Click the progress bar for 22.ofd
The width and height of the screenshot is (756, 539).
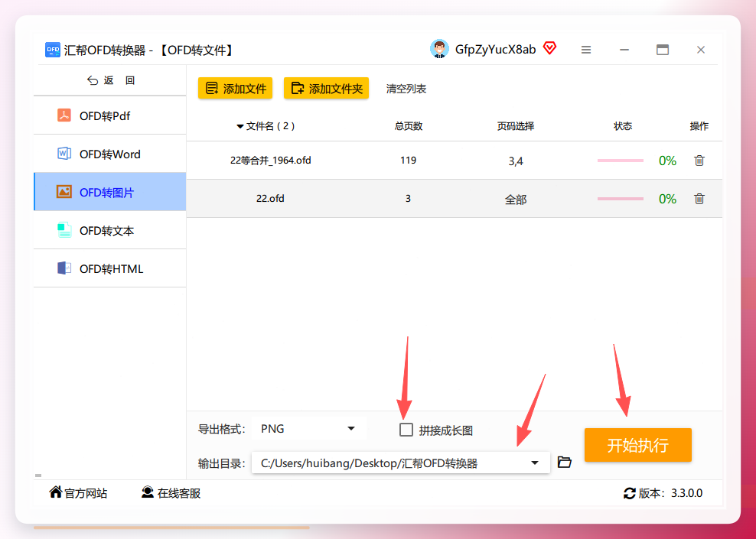click(620, 199)
